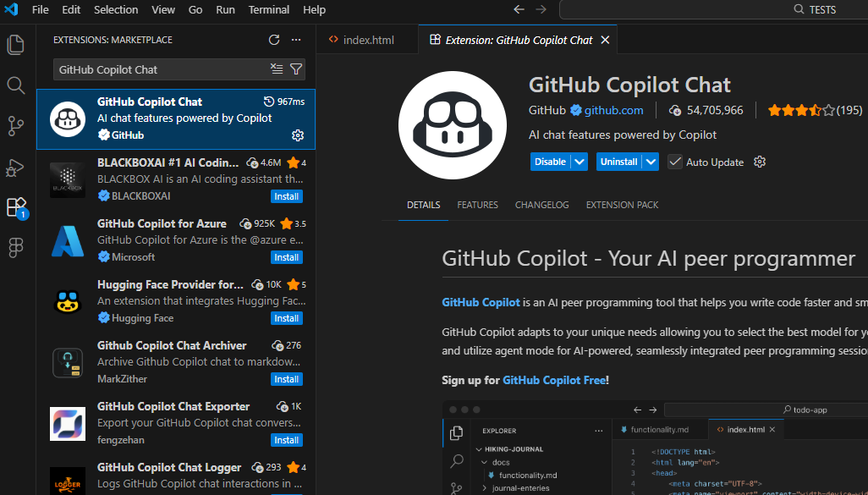Clear extensions search results icon
The image size is (868, 495).
coord(277,69)
